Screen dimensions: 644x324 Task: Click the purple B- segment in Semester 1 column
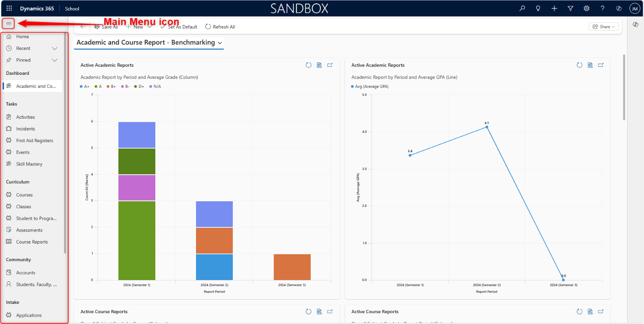(137, 188)
